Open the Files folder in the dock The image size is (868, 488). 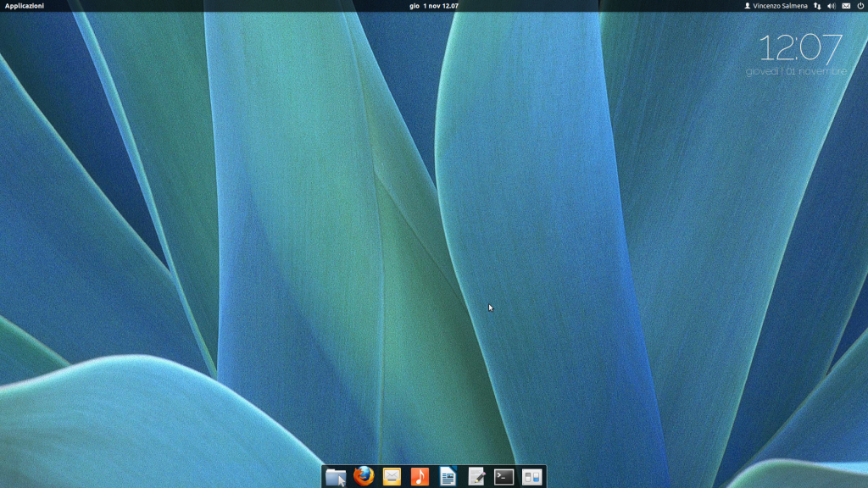tap(336, 477)
